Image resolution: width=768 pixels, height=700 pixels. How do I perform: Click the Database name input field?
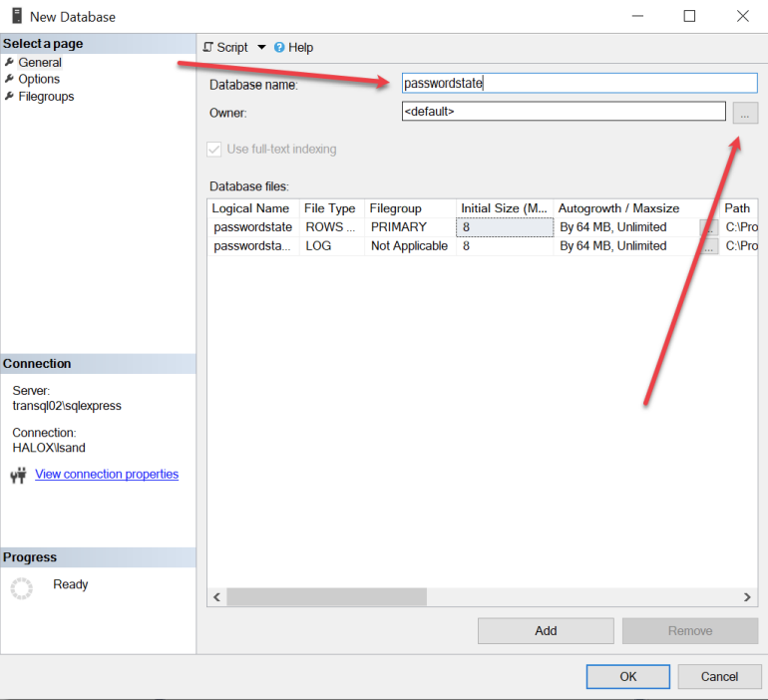tap(579, 83)
